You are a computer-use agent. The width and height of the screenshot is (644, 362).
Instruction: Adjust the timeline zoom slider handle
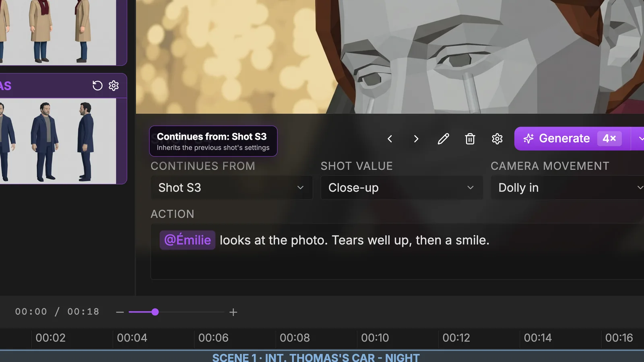pos(155,312)
